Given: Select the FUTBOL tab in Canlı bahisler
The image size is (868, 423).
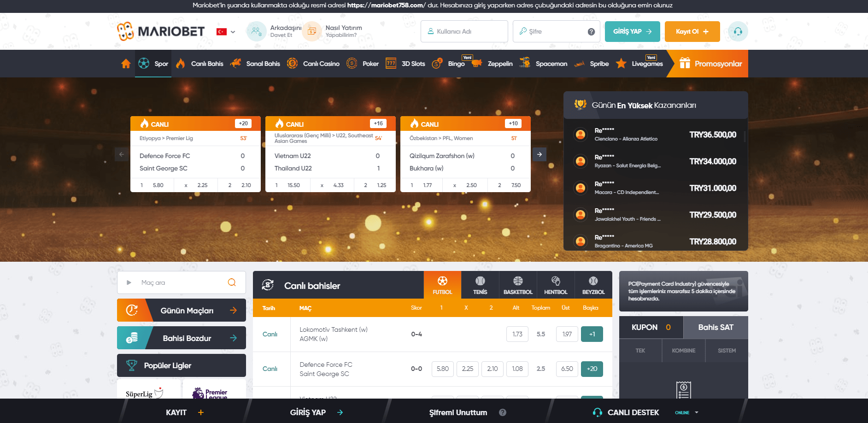Looking at the screenshot, I should (x=442, y=285).
